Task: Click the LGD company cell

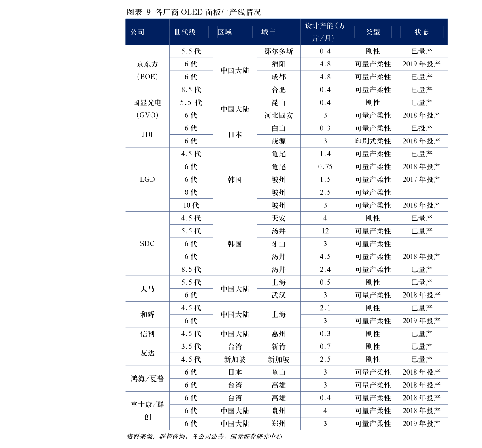Action: (x=147, y=180)
